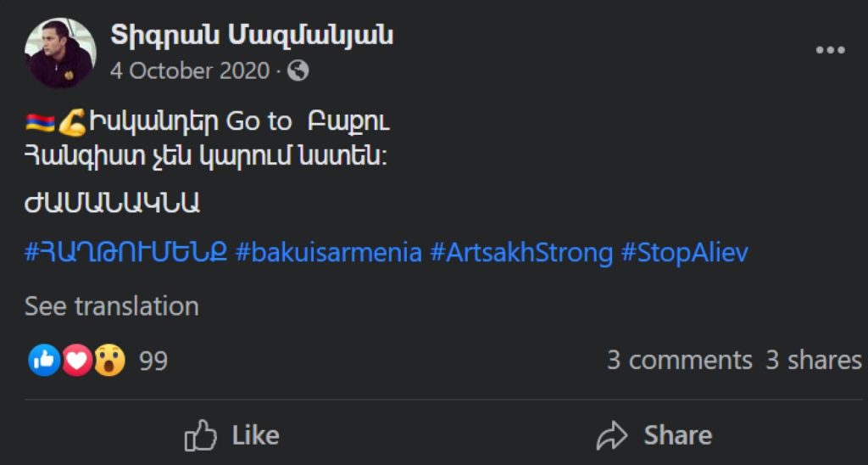View the 3 shares
The height and width of the screenshot is (465, 868).
(814, 361)
